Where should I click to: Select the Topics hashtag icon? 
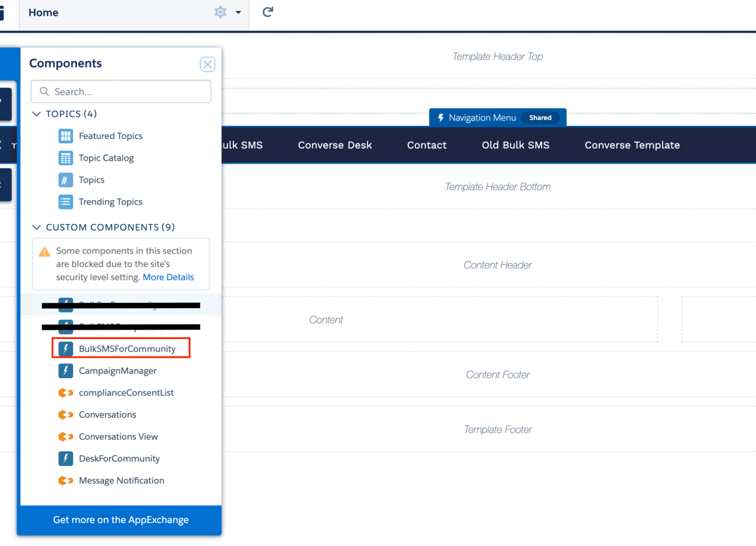click(66, 180)
